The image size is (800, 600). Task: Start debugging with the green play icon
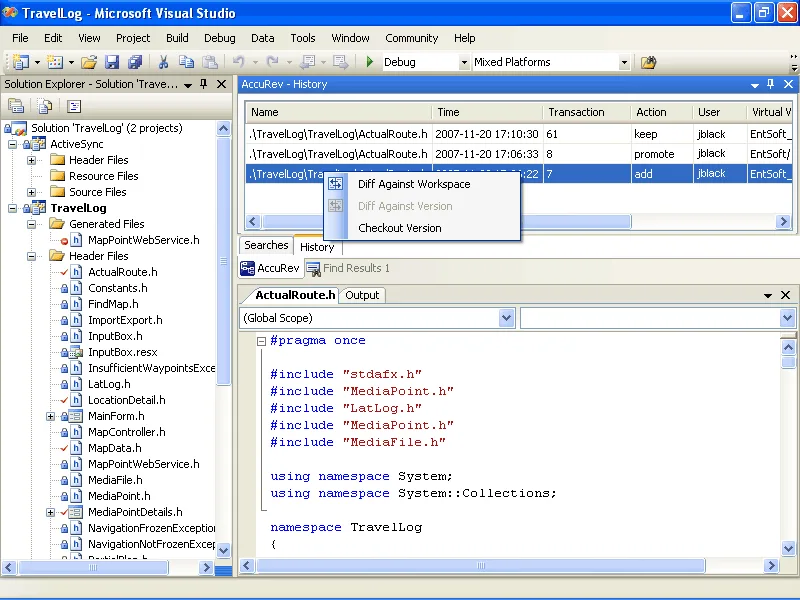point(370,62)
